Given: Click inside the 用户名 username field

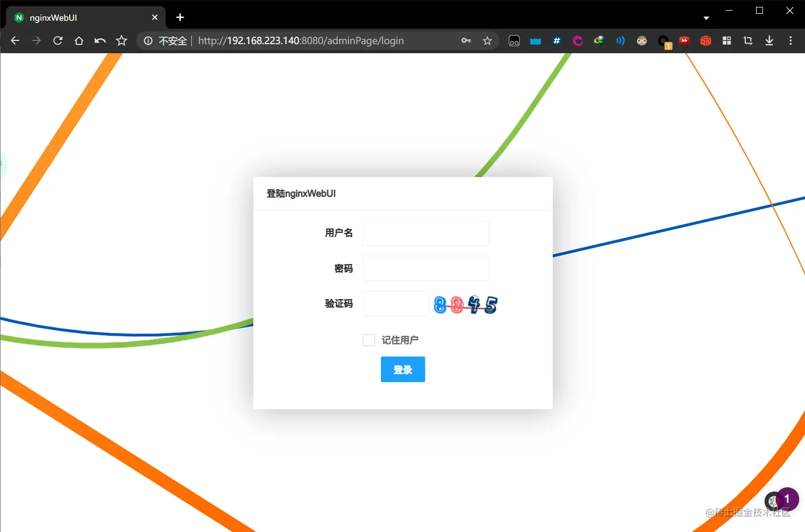Looking at the screenshot, I should [425, 233].
